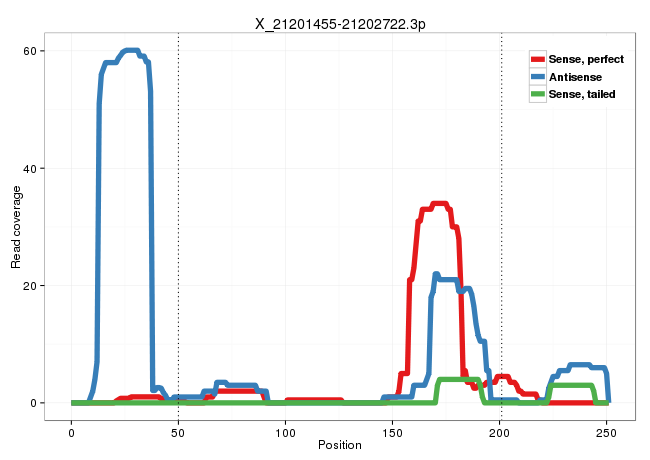Click the 'Position' x-axis label
The width and height of the screenshot is (650, 460).
(340, 444)
